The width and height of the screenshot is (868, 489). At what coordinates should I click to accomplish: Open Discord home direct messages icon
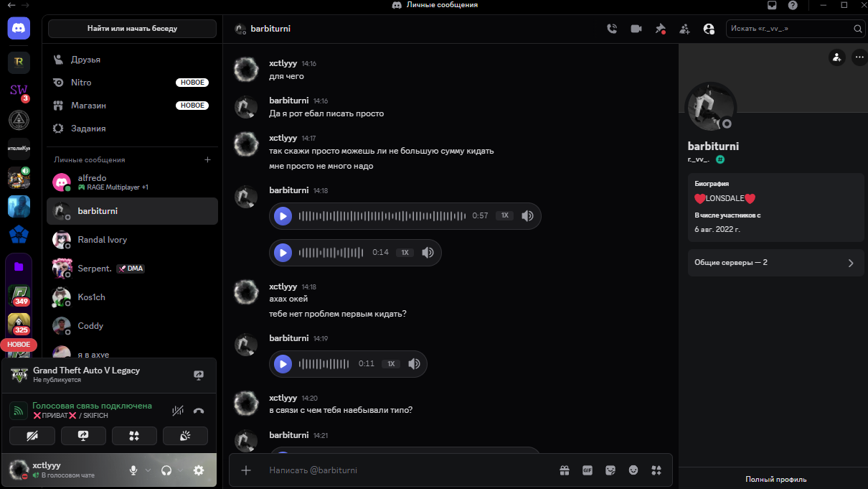click(19, 28)
